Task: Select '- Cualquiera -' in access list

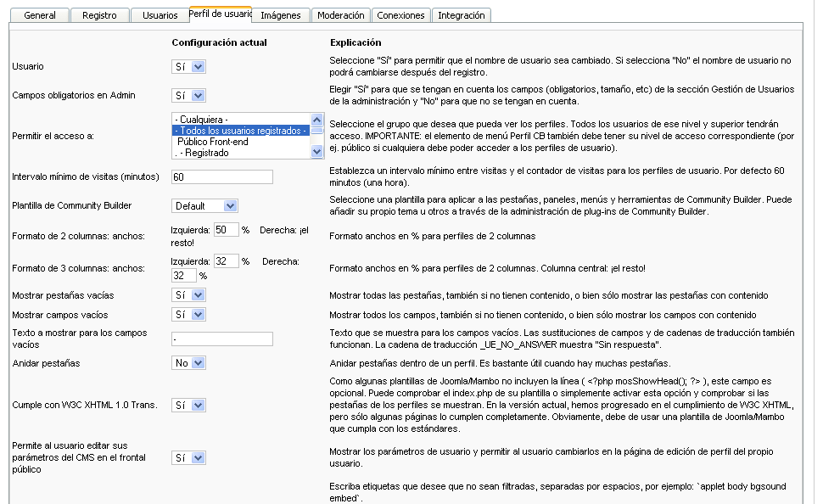Action: 242,119
